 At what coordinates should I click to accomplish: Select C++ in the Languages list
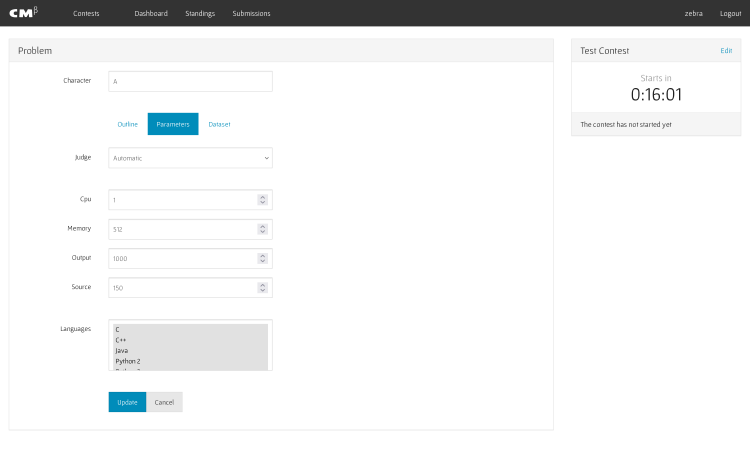tap(121, 340)
